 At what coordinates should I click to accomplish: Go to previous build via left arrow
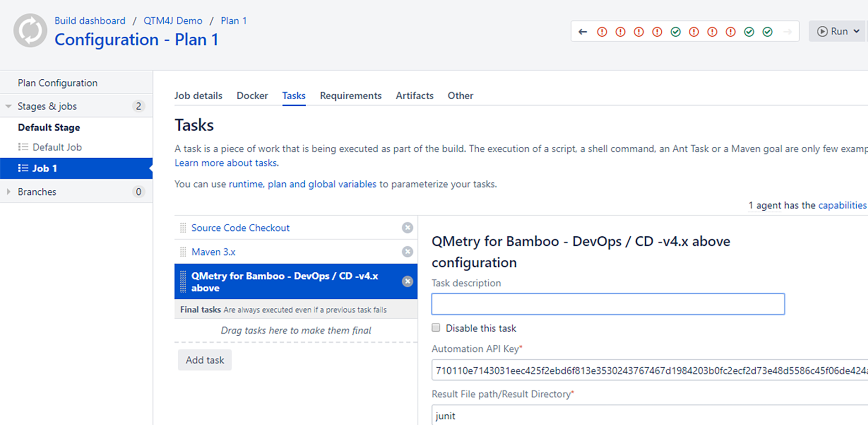(x=583, y=32)
